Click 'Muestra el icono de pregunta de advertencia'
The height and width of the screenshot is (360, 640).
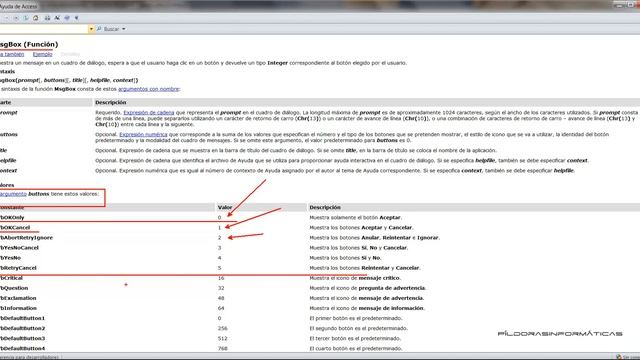click(x=368, y=288)
